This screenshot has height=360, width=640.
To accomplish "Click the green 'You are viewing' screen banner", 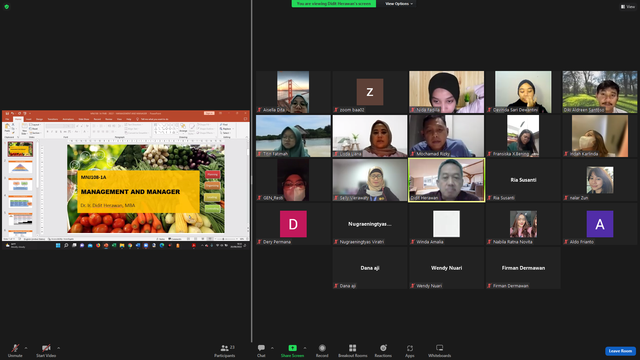I will [334, 4].
